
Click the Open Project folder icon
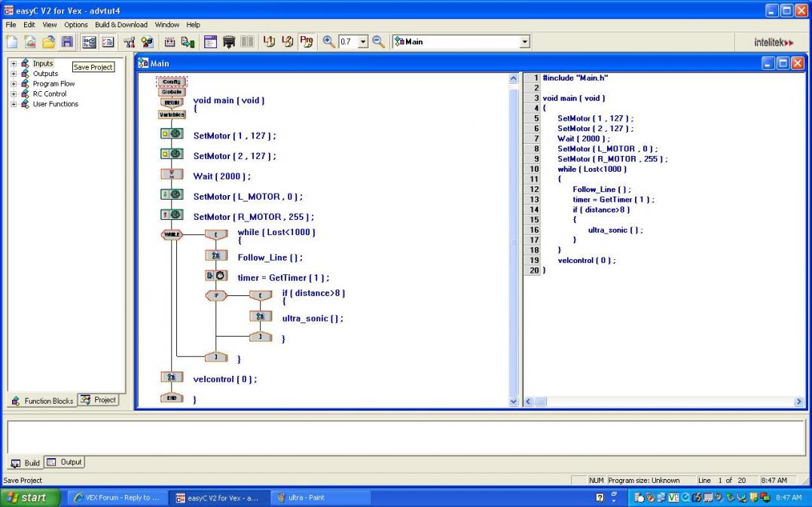pos(48,42)
